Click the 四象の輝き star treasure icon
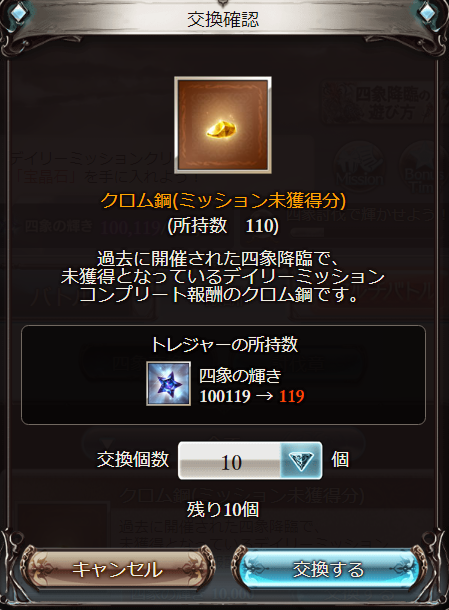The width and height of the screenshot is (449, 610). pyautogui.click(x=168, y=384)
